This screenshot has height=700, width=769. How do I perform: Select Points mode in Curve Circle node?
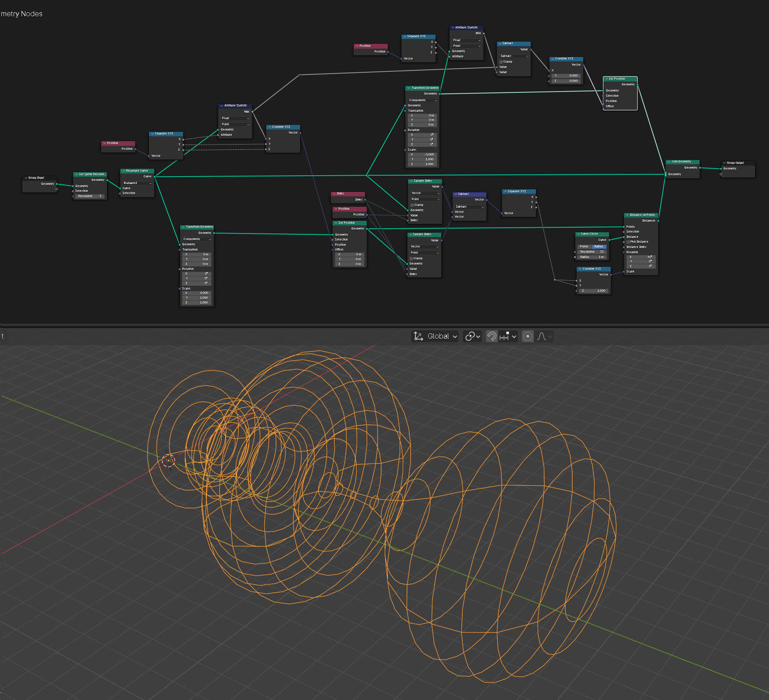584,247
